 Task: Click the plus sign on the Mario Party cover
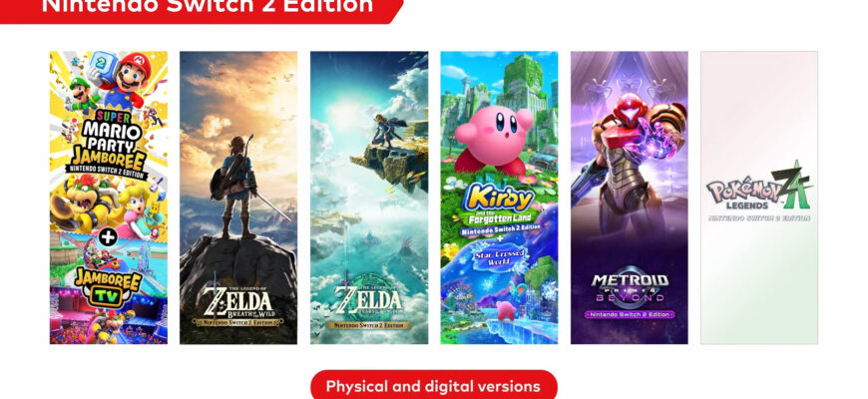pos(108,237)
